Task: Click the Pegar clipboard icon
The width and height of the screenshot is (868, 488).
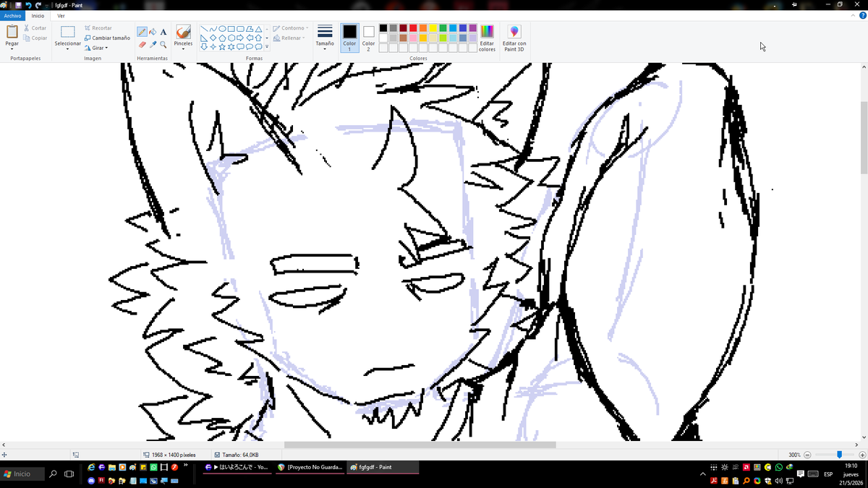Action: (x=12, y=32)
